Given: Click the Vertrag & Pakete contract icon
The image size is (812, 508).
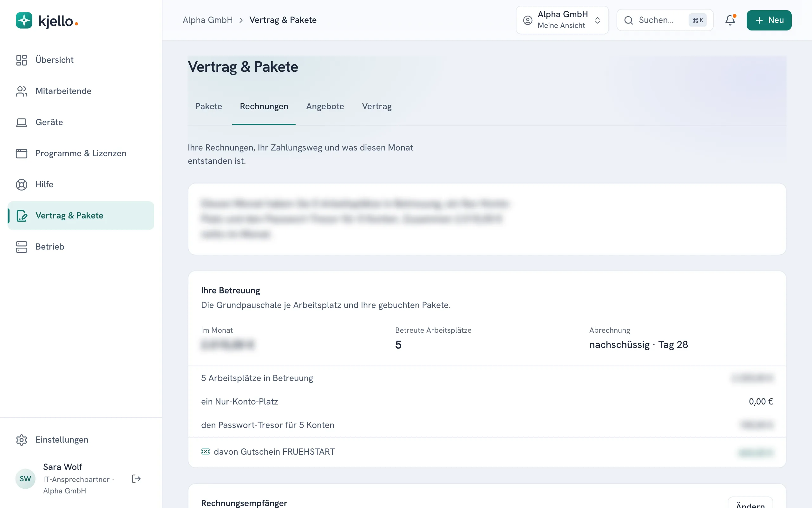Looking at the screenshot, I should (22, 216).
